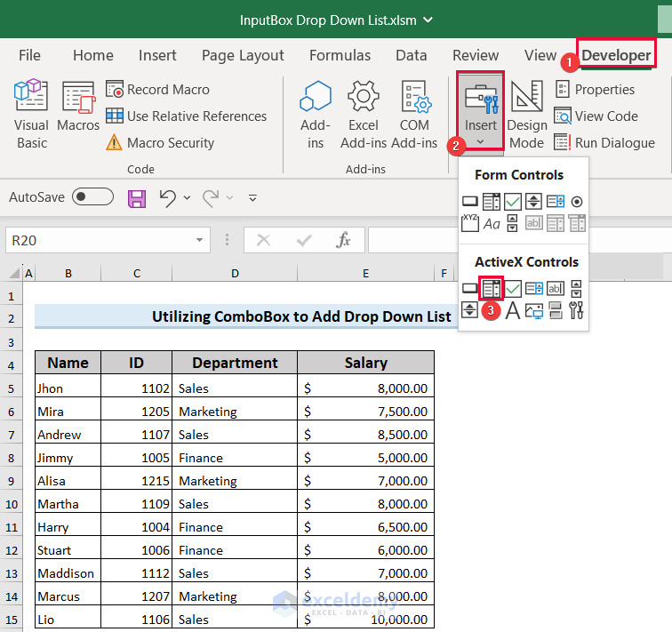Select Form Controls Option Button
Screen dimensions: 672x632
577,202
